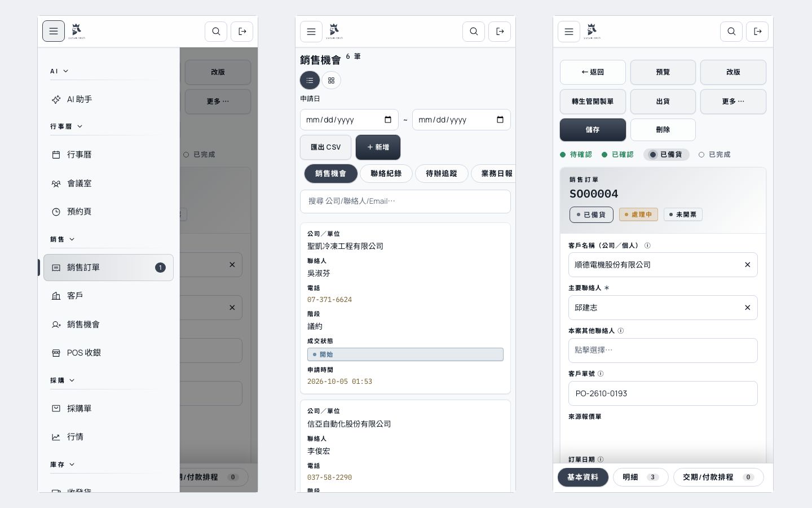Collapse the AI sidebar section
The height and width of the screenshot is (508, 812).
click(x=59, y=71)
